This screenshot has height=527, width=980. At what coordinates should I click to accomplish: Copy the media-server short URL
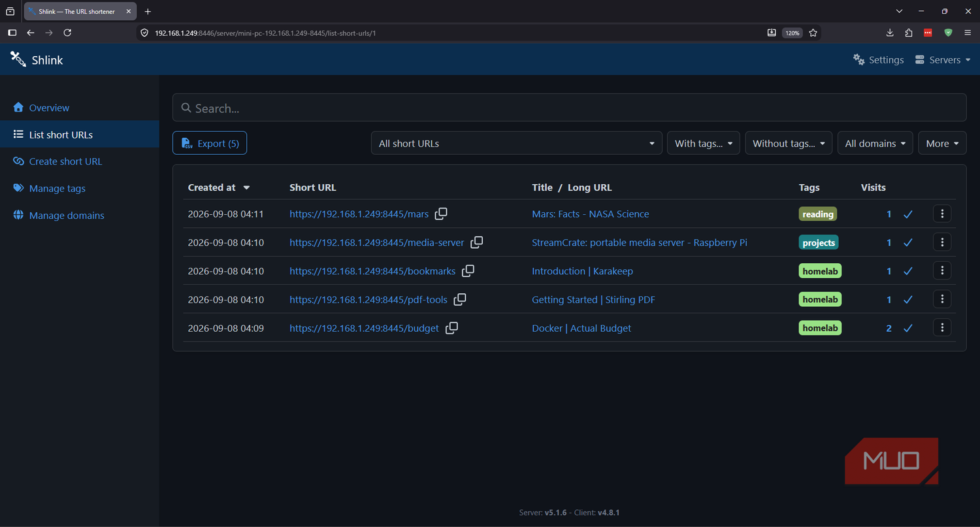477,242
